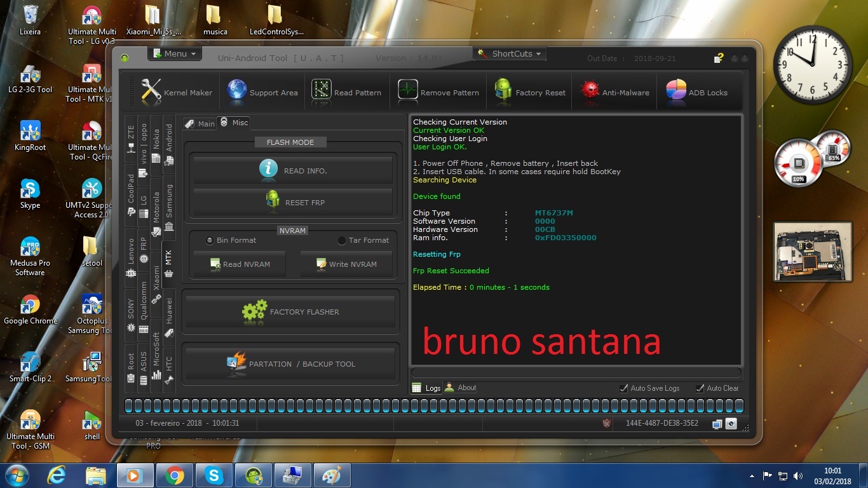The width and height of the screenshot is (868, 488).
Task: Open the Google Chrome desktop shortcut
Action: pyautogui.click(x=30, y=309)
